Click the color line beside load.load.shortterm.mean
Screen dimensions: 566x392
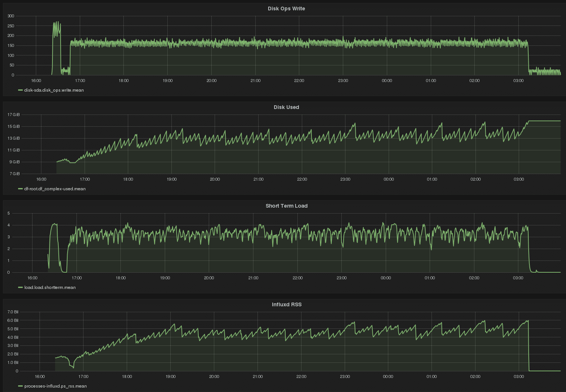pyautogui.click(x=20, y=287)
